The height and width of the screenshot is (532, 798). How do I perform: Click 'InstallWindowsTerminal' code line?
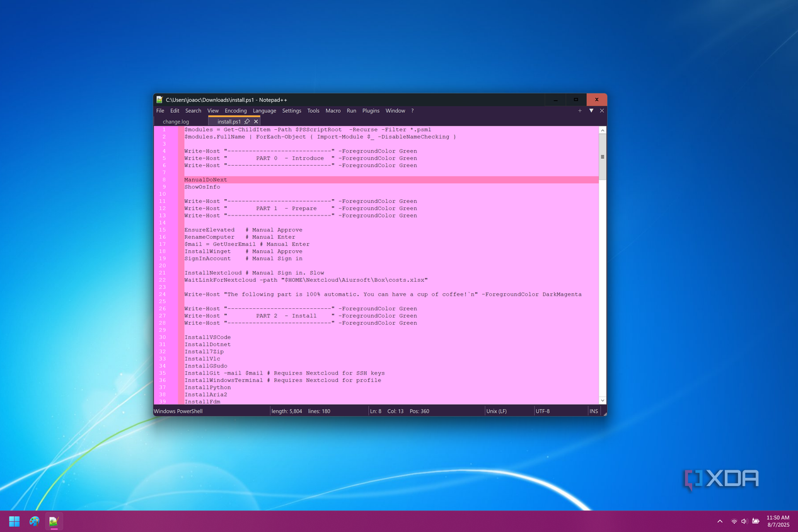282,381
